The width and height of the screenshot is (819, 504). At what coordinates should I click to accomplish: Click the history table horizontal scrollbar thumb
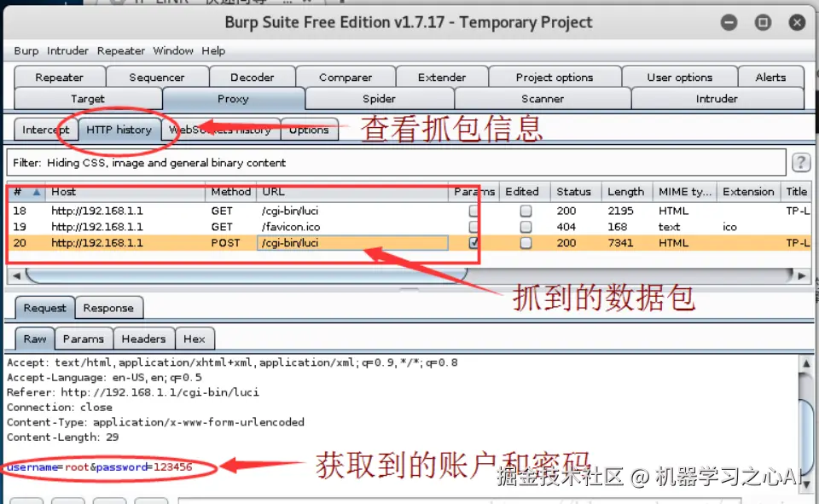tap(246, 275)
